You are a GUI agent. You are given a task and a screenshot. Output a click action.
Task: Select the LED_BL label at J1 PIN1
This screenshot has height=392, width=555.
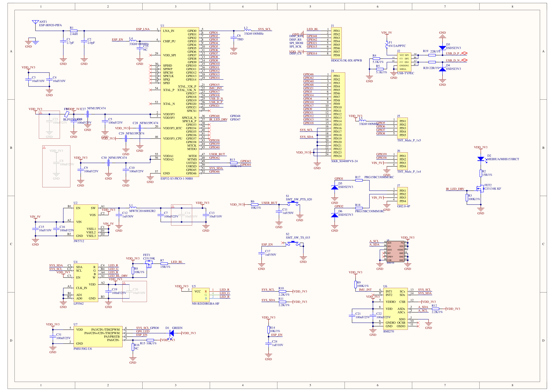tap(313, 29)
